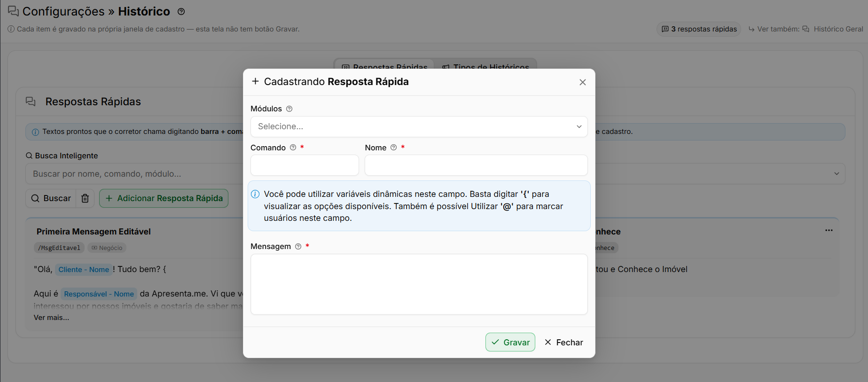Click the help icon next to Módulos

point(289,109)
